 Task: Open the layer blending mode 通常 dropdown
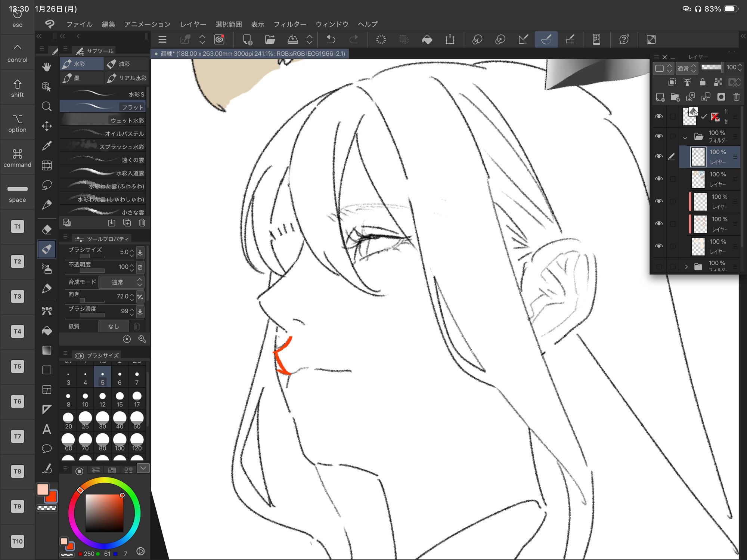point(687,68)
